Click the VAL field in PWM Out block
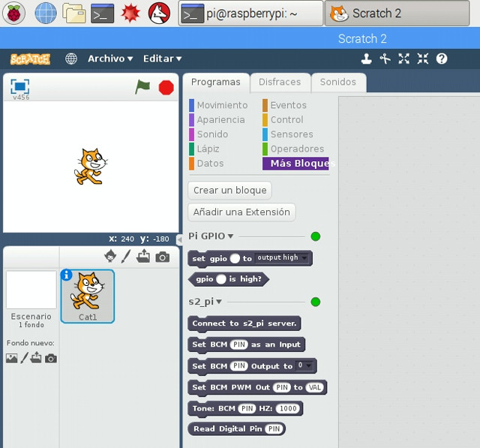Image resolution: width=480 pixels, height=448 pixels. tap(315, 387)
